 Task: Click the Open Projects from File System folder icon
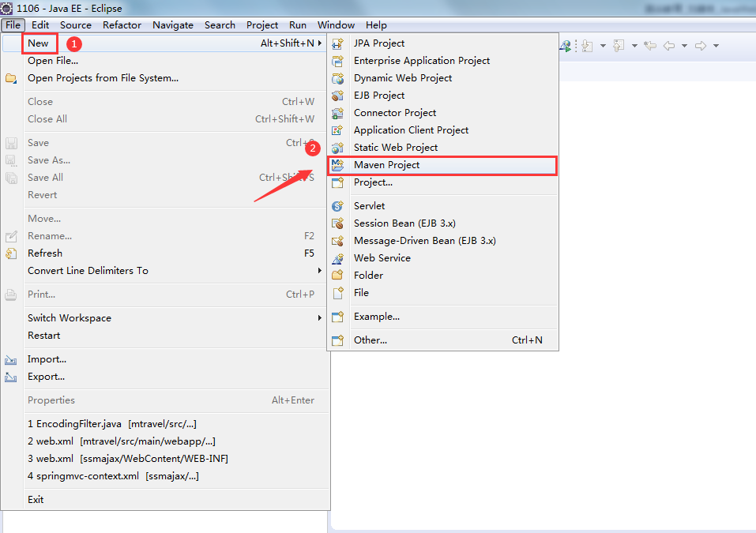coord(11,78)
